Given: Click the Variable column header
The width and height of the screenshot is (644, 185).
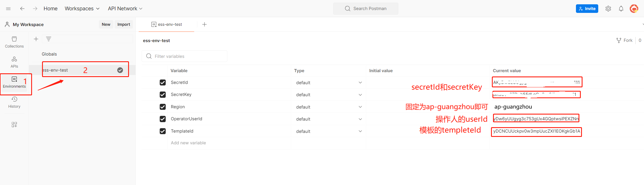Looking at the screenshot, I should tap(179, 71).
